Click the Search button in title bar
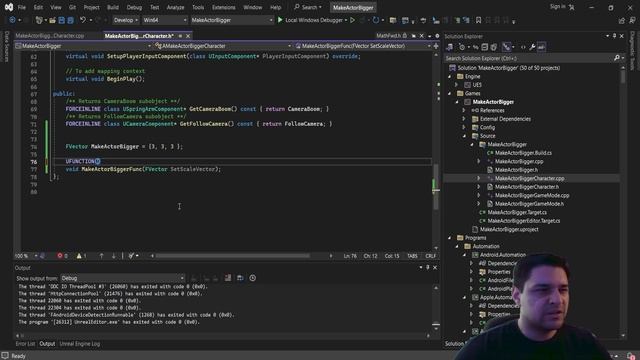The width and height of the screenshot is (640, 360). (308, 7)
